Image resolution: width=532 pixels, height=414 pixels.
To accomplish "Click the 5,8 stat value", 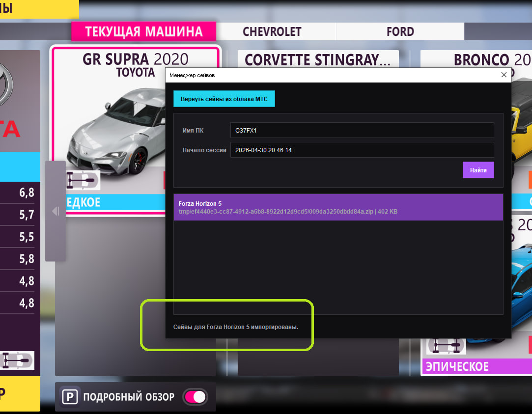I will point(27,259).
